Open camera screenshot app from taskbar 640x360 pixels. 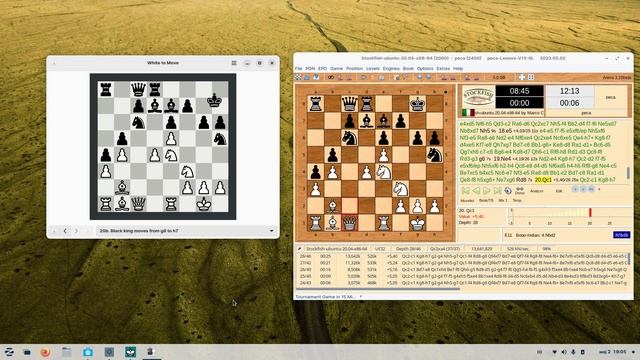[88, 352]
